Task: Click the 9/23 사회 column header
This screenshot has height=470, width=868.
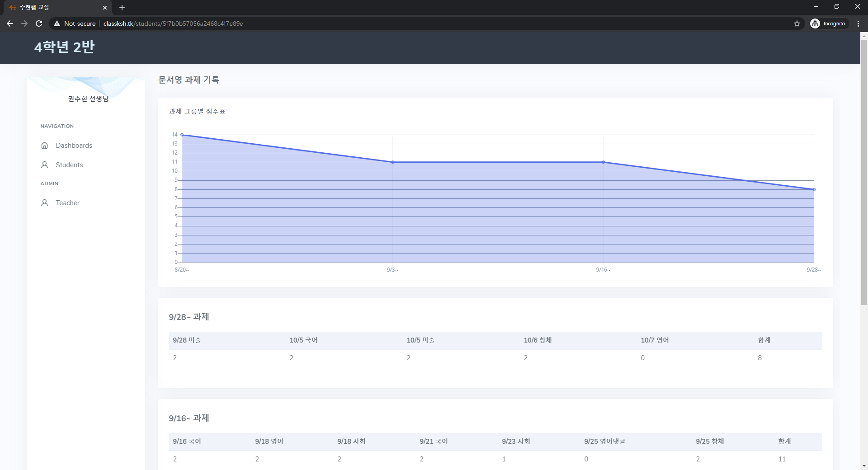Action: pos(516,442)
